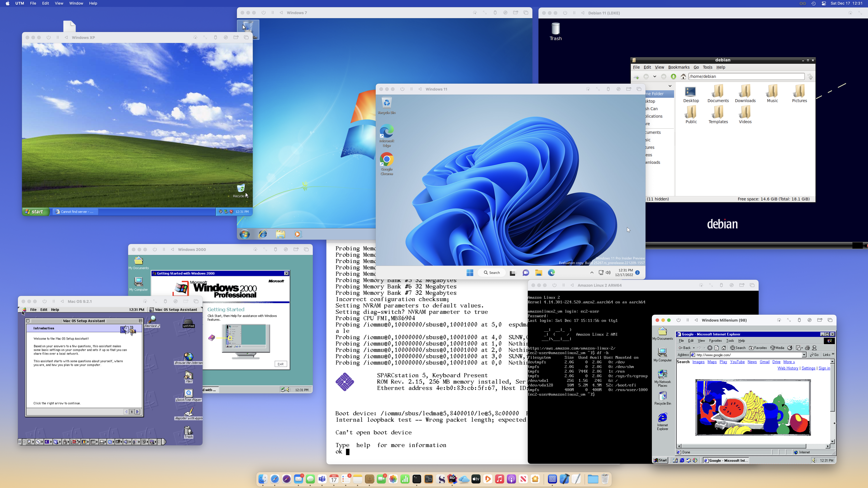This screenshot has width=868, height=488.
Task: Open the View menu in the UTM menu bar
Action: point(59,3)
